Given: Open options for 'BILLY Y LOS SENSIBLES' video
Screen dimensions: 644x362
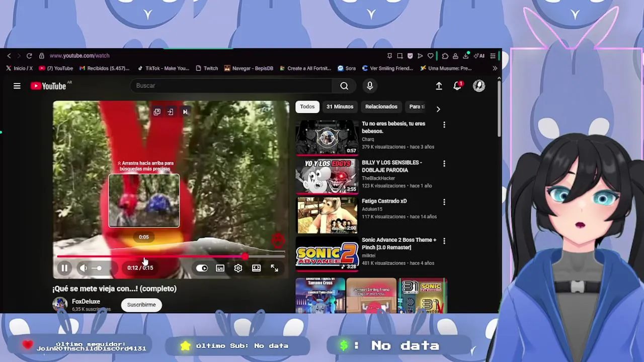Looking at the screenshot, I should pos(444,163).
